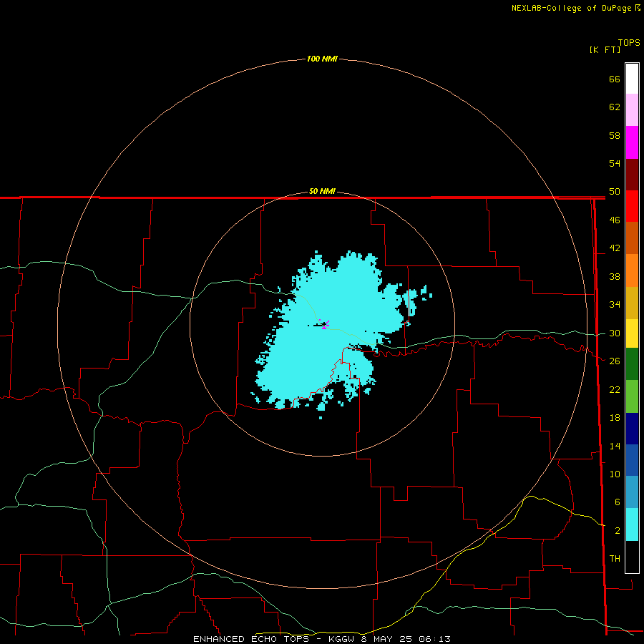Click the legend value "62"
This screenshot has width=644, height=644.
coord(615,107)
